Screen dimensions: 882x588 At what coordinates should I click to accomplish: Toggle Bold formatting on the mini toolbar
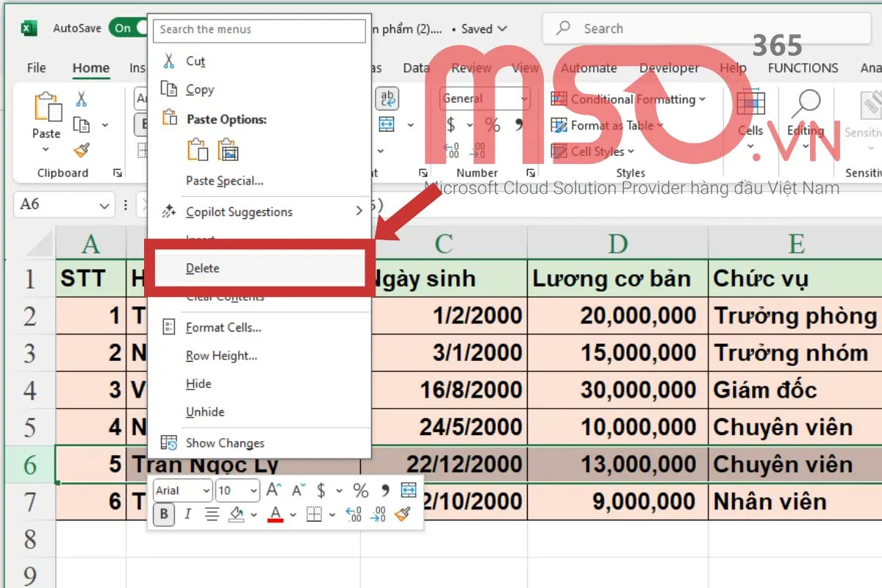coord(165,514)
